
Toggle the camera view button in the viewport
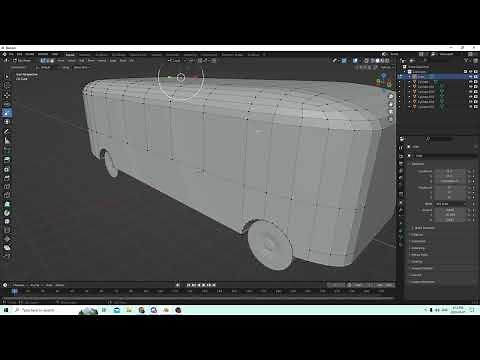click(391, 112)
